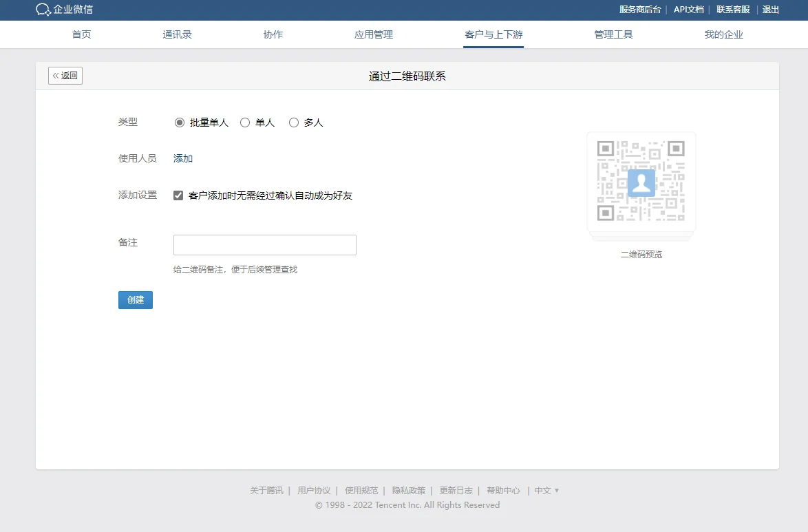The height and width of the screenshot is (532, 808).
Task: Open the 帮助中心 footer link
Action: click(x=504, y=490)
